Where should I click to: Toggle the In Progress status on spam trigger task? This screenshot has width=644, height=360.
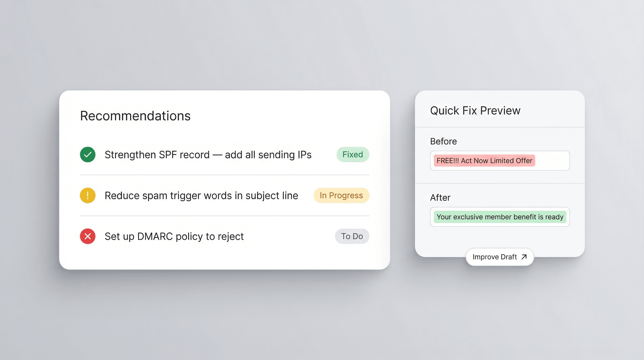click(341, 195)
